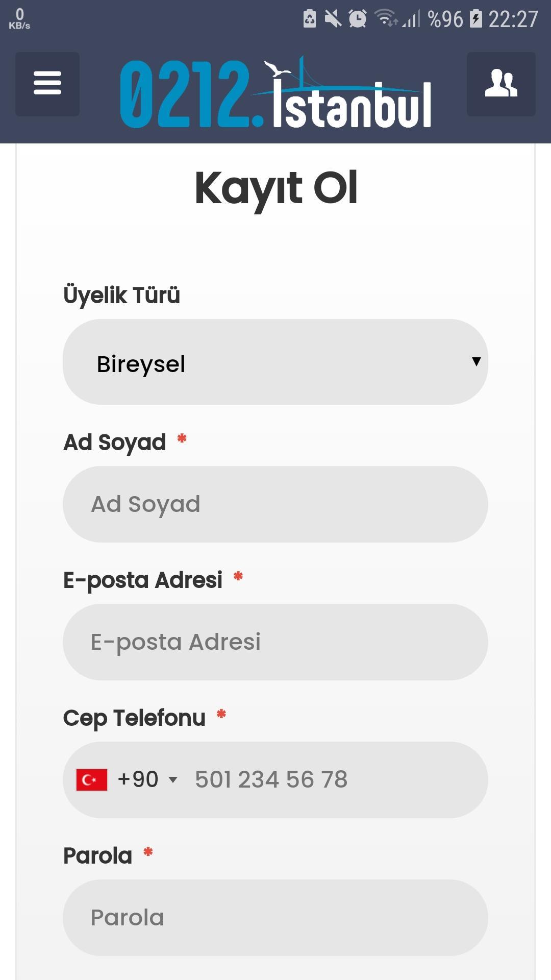Tap the Cep Telefonu label

pyautogui.click(x=134, y=718)
